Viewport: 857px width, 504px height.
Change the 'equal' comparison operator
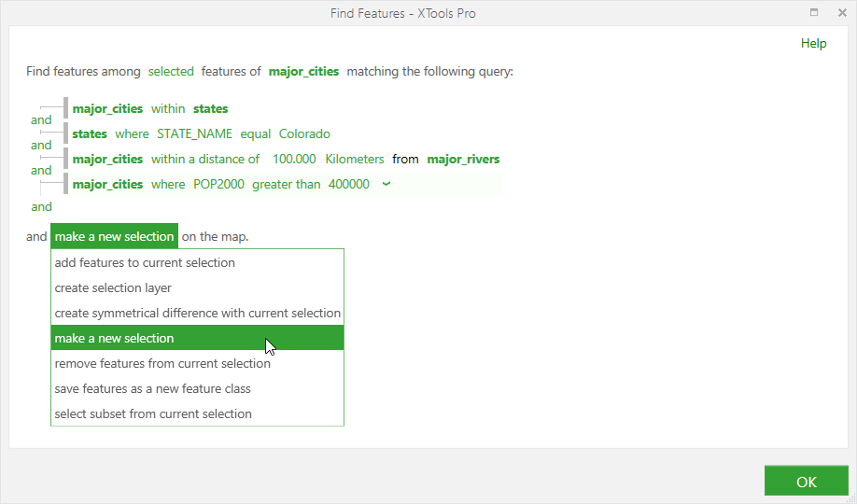coord(255,133)
